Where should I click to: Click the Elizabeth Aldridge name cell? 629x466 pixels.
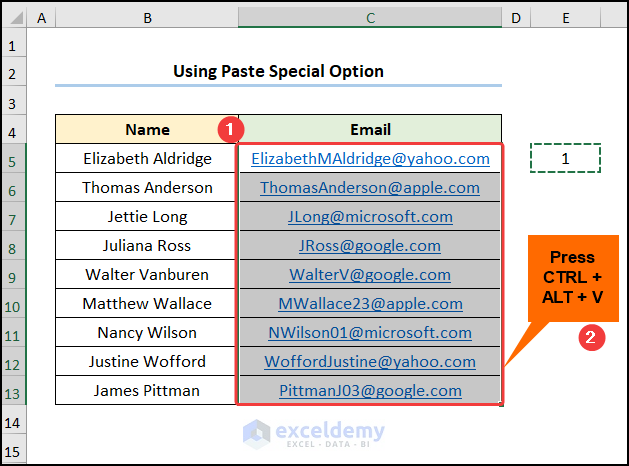147,158
